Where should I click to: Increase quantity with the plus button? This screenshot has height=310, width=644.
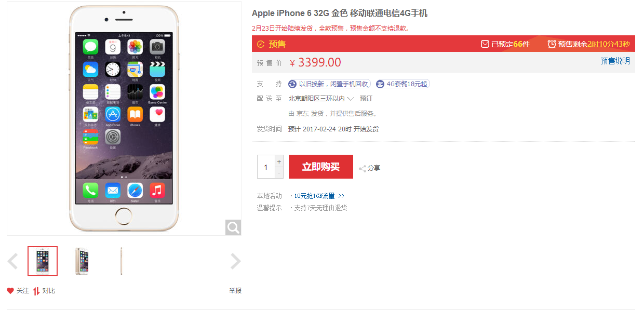click(279, 161)
